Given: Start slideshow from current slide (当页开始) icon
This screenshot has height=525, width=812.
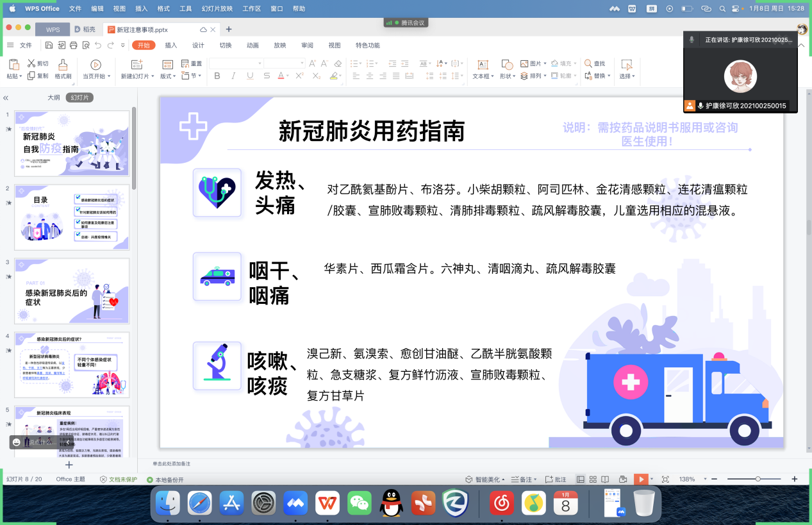Looking at the screenshot, I should coord(95,64).
